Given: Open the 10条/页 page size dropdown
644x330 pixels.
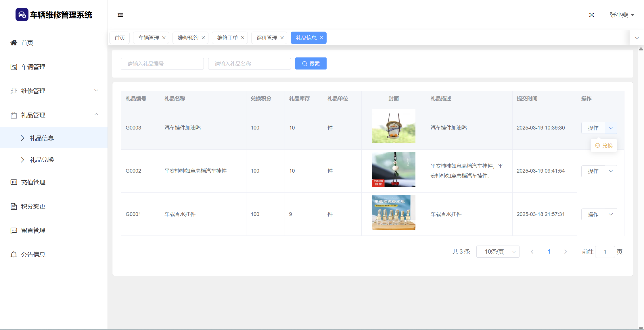Looking at the screenshot, I should [498, 252].
